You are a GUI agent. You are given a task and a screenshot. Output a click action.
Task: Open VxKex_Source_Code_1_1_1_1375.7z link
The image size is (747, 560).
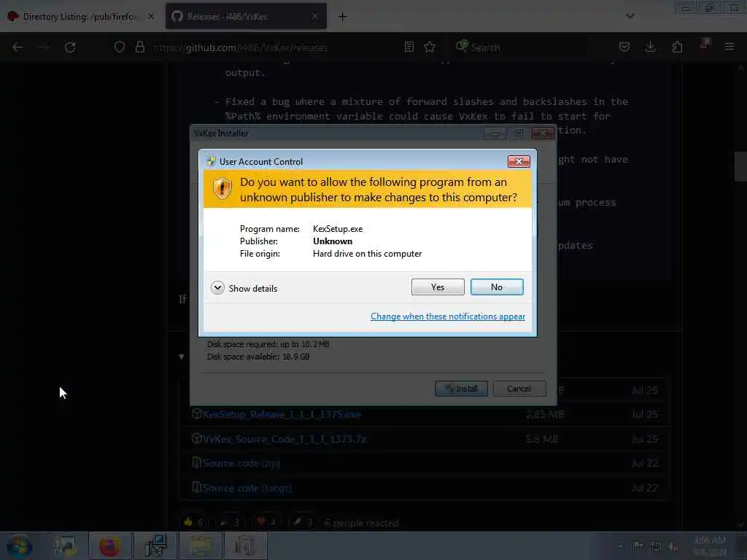[x=285, y=439]
